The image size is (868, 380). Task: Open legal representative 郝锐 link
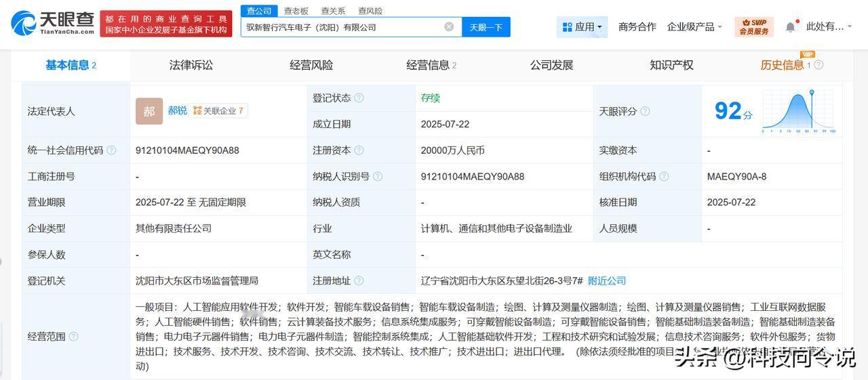(x=178, y=110)
